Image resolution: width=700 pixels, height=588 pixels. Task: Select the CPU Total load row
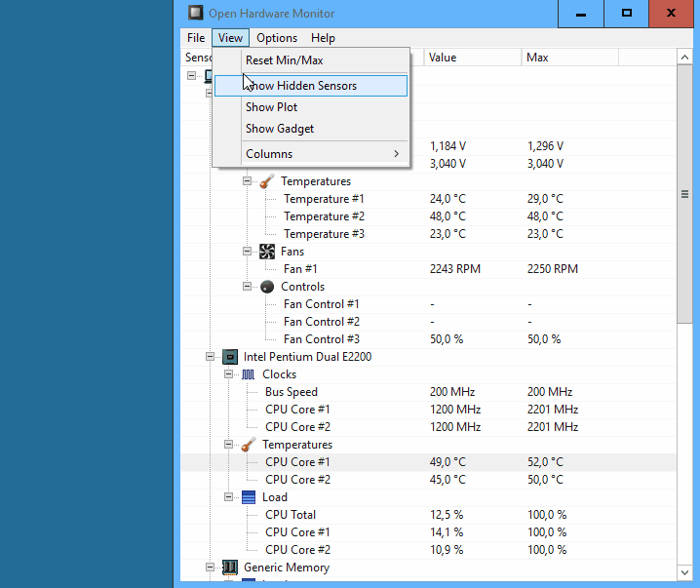click(428, 515)
